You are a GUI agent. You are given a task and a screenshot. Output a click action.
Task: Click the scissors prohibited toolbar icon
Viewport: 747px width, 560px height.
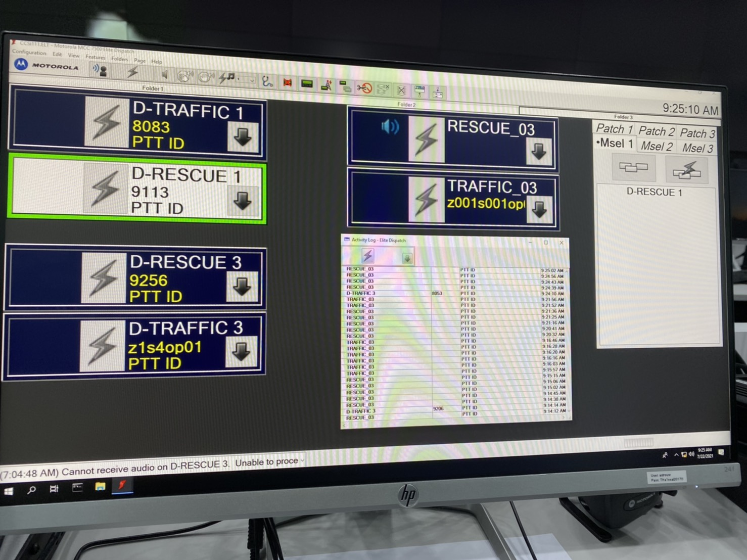point(364,89)
